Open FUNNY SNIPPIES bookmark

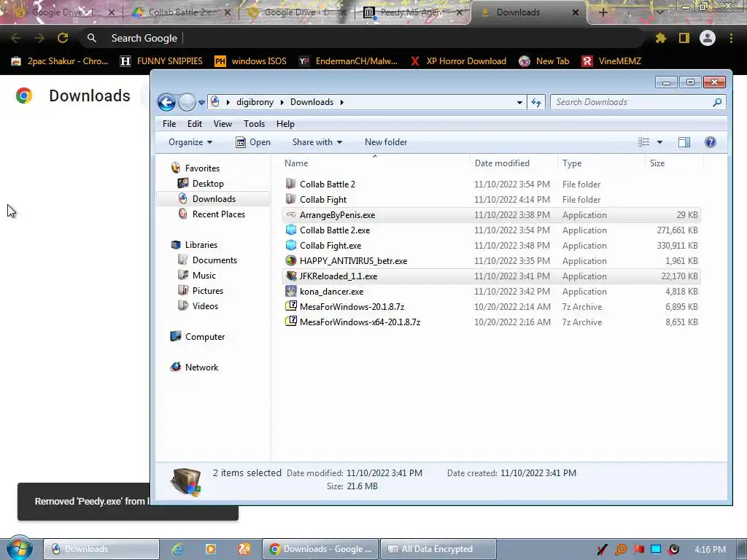161,61
